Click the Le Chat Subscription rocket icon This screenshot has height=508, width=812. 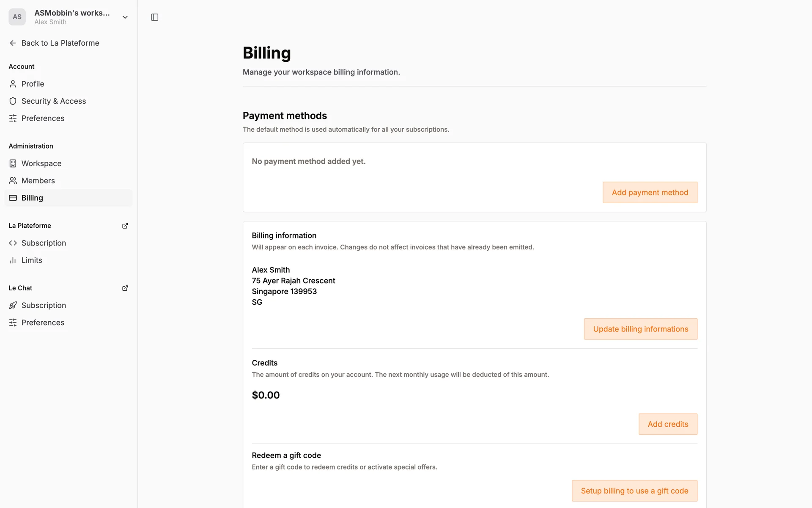pyautogui.click(x=13, y=305)
